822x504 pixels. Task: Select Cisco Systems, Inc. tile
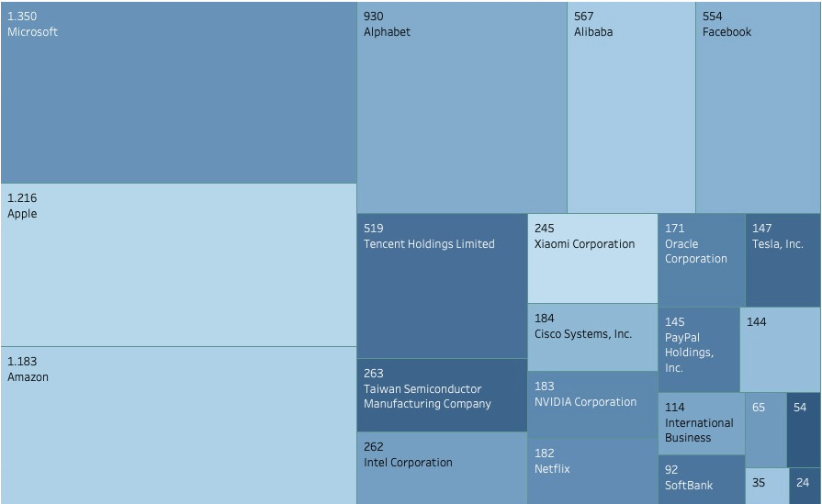pos(592,338)
